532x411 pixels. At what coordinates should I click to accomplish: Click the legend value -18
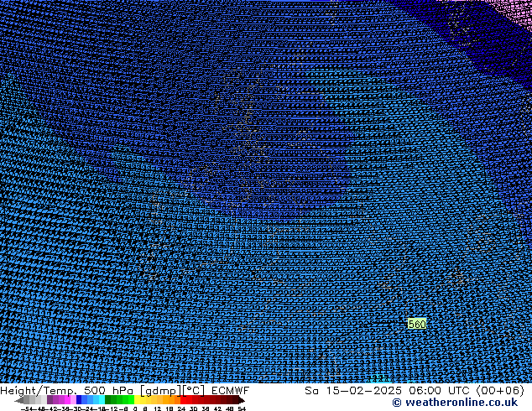[101, 409]
